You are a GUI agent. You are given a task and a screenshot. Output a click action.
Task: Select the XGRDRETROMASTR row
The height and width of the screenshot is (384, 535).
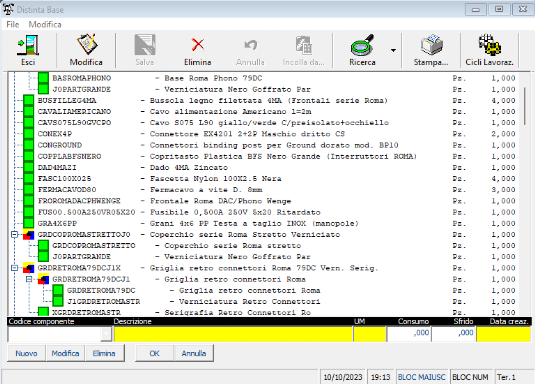[276, 312]
